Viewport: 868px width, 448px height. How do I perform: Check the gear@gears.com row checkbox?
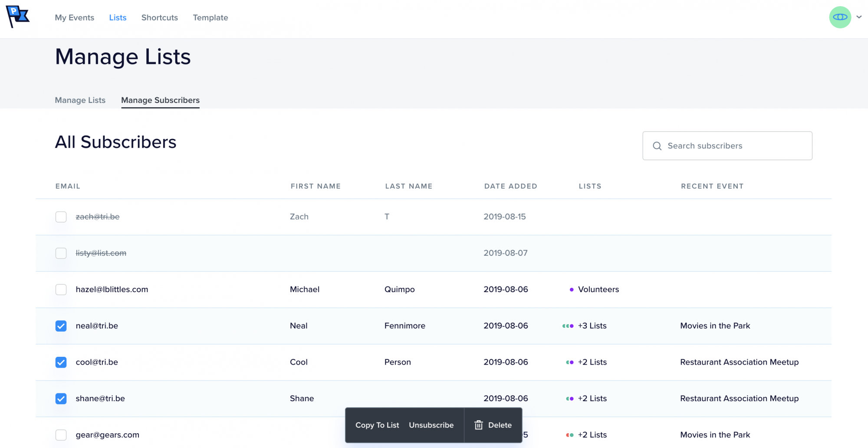[61, 435]
